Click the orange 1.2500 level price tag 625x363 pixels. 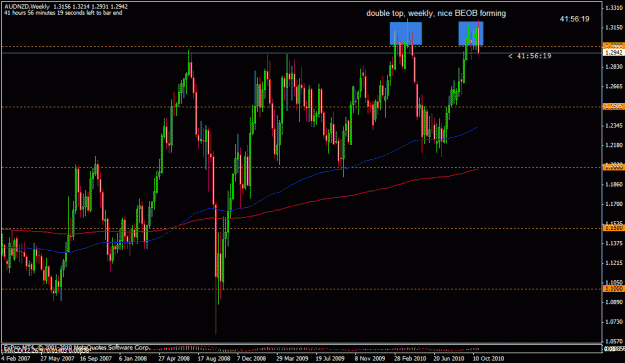point(614,106)
